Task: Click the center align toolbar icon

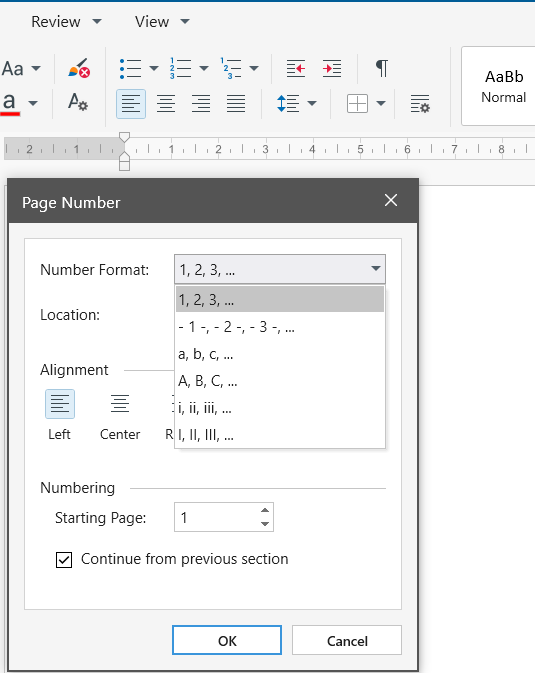Action: coord(166,103)
